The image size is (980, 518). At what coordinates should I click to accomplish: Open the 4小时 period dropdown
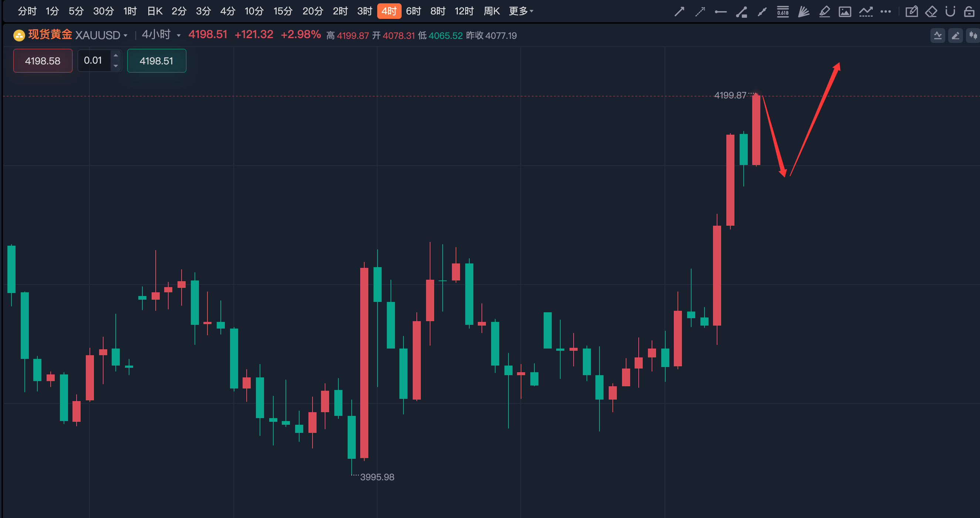click(161, 35)
